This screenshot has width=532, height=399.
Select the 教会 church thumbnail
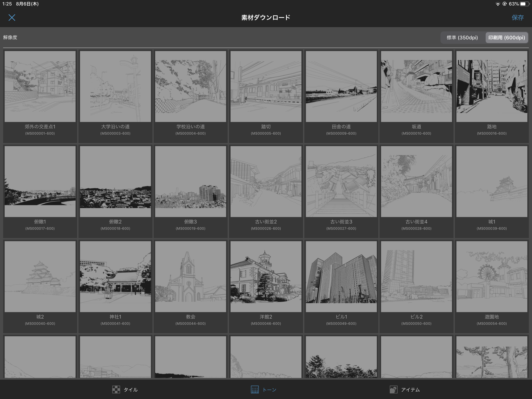coord(190,276)
